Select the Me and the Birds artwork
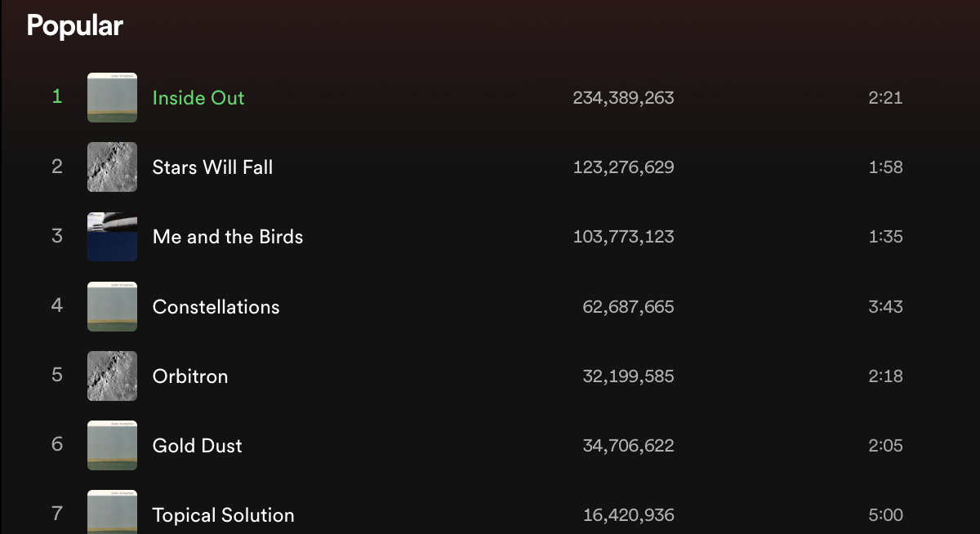The width and height of the screenshot is (980, 534). pyautogui.click(x=112, y=237)
